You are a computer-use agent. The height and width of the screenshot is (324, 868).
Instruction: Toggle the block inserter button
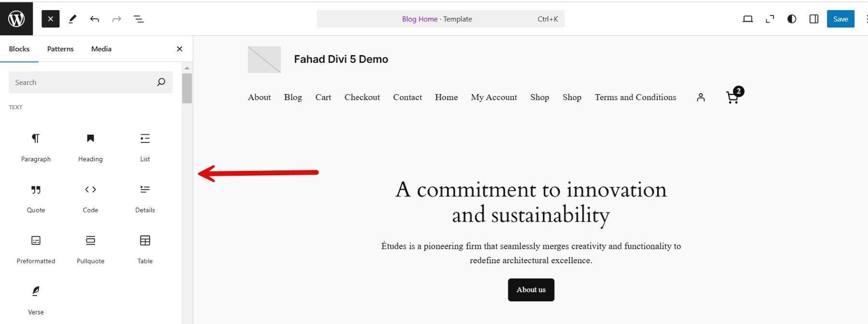pyautogui.click(x=51, y=19)
